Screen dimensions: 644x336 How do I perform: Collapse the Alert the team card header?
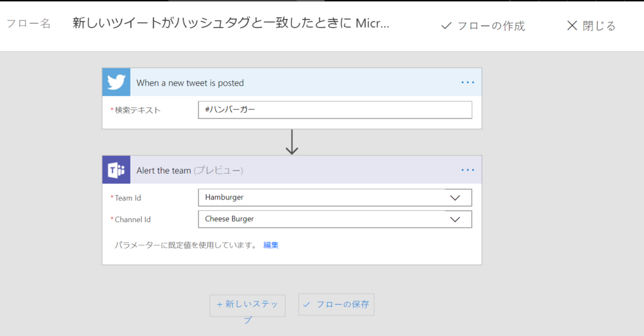(x=292, y=170)
